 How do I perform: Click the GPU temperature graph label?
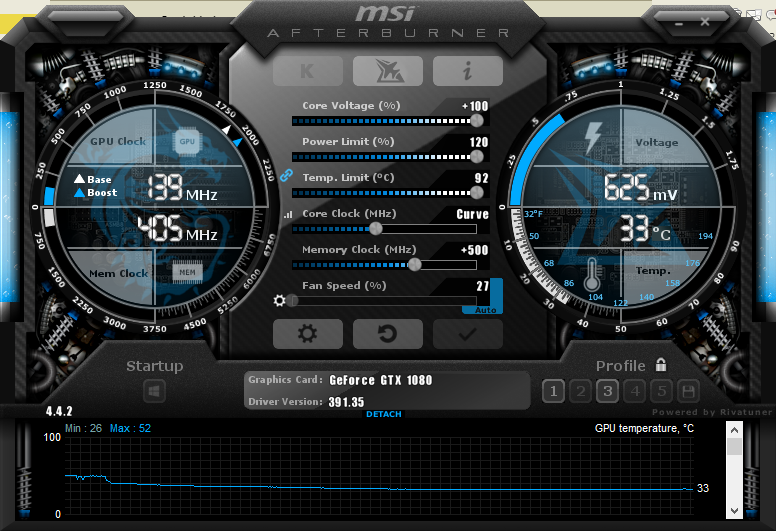(x=644, y=428)
